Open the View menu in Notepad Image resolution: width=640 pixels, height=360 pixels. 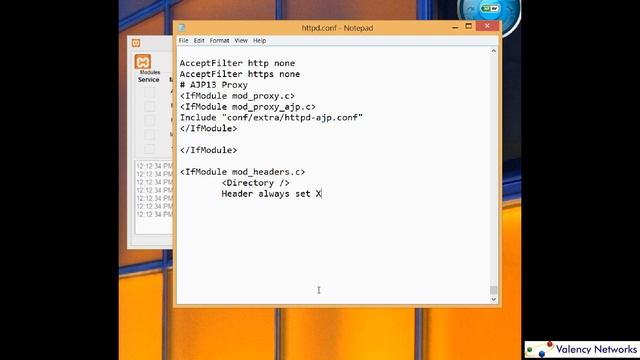[241, 41]
